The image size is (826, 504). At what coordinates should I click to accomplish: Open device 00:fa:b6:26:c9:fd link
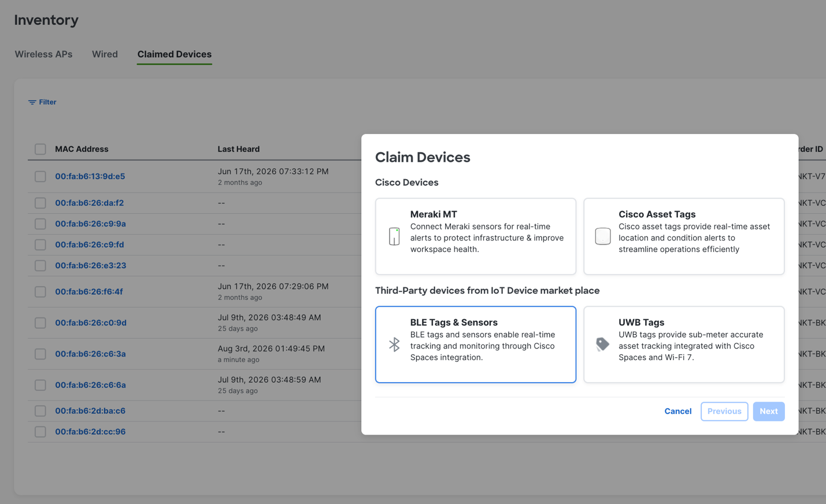point(90,244)
